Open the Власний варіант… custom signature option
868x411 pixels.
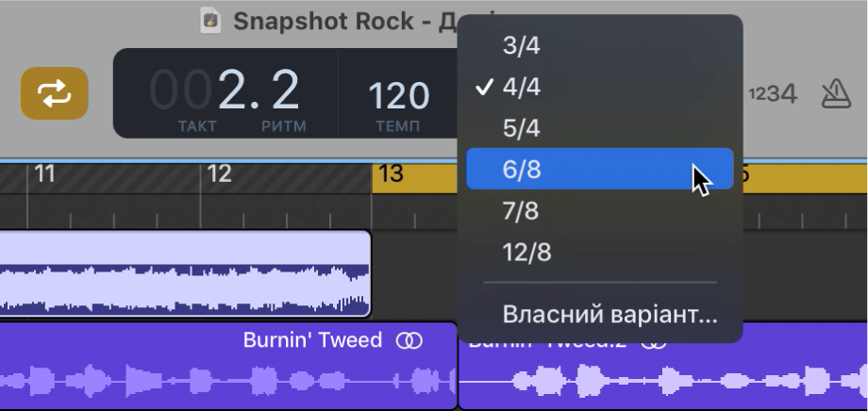click(x=609, y=314)
